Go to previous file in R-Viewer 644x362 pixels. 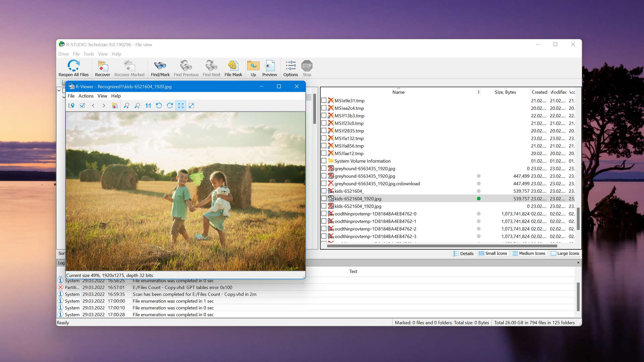[93, 106]
